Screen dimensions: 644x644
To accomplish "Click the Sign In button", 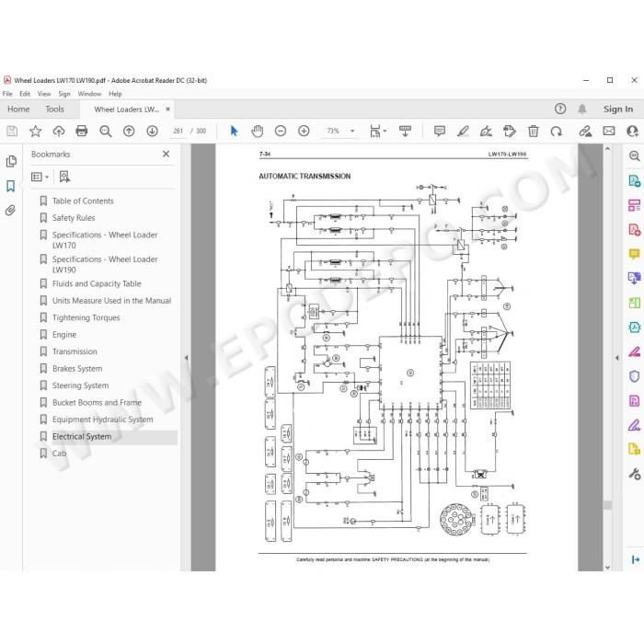I will tap(617, 109).
